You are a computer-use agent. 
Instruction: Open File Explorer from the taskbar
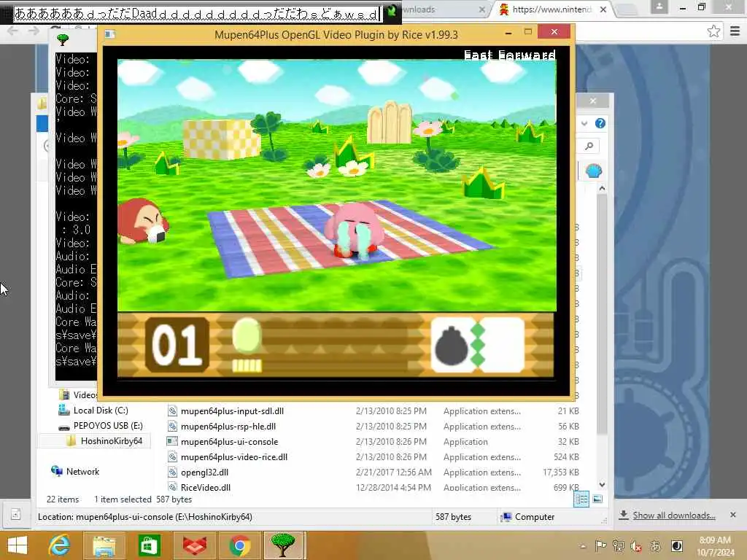click(104, 545)
